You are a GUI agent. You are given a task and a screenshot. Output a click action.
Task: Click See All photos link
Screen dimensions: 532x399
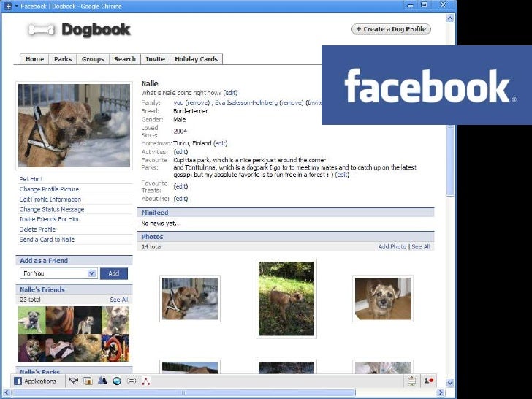pyautogui.click(x=421, y=247)
